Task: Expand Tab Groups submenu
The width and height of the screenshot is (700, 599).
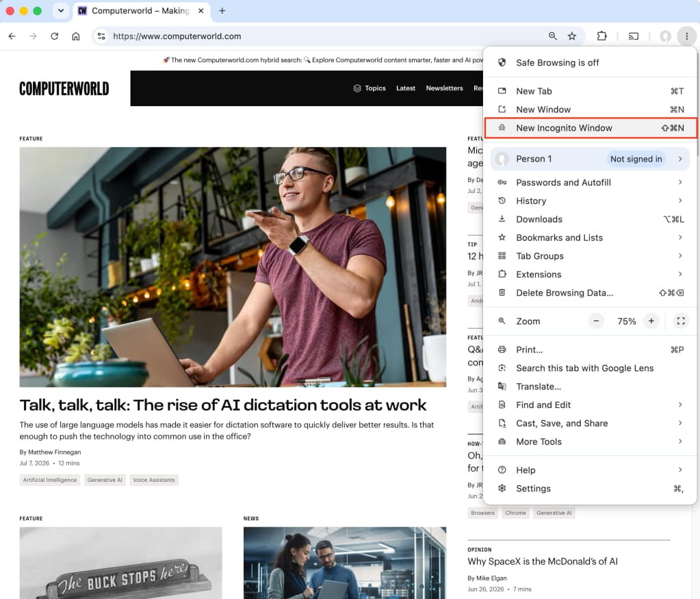Action: (590, 256)
